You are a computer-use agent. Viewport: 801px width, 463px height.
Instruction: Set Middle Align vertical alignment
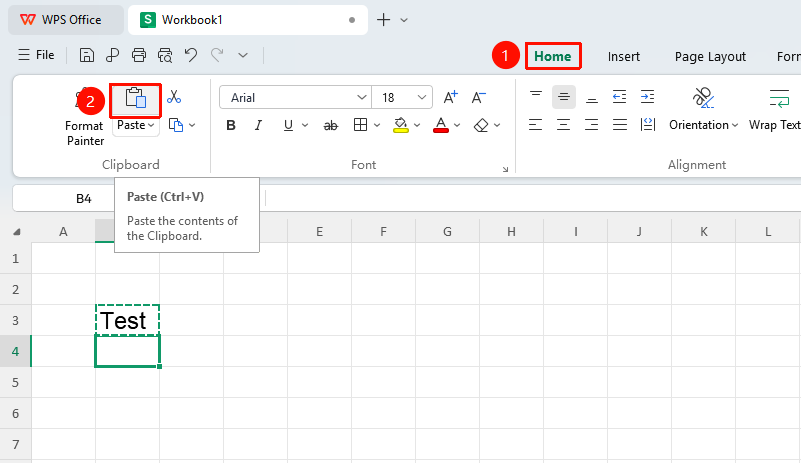[564, 97]
